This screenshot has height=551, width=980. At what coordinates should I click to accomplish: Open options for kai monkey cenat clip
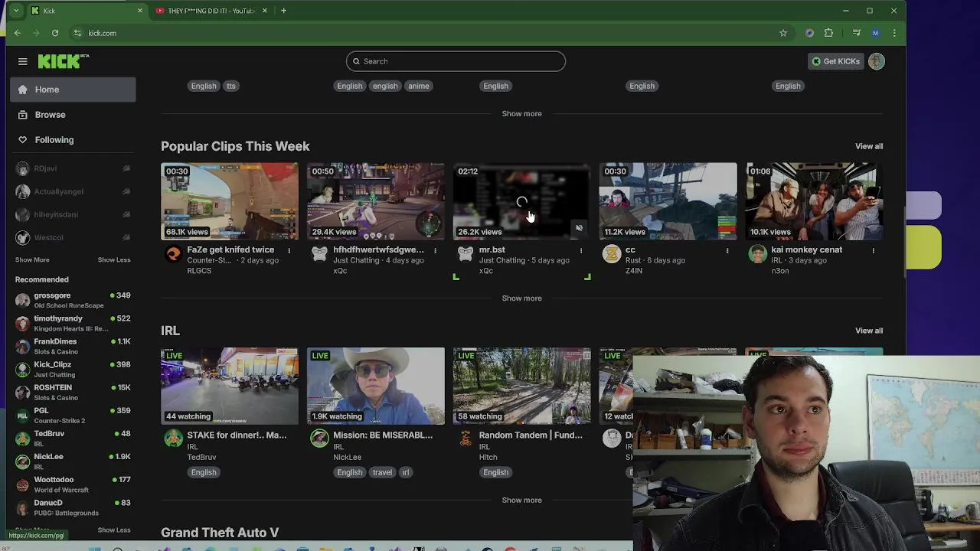coord(873,250)
